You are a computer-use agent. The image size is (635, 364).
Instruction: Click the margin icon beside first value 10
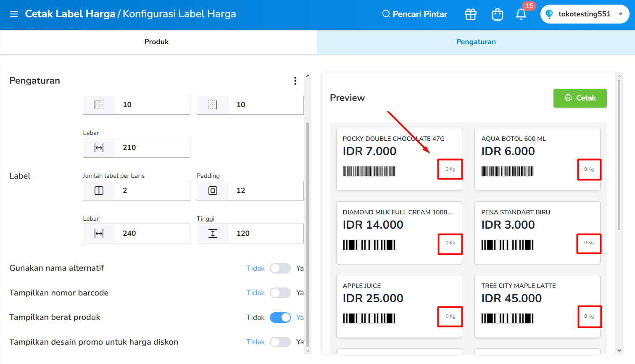coord(99,105)
